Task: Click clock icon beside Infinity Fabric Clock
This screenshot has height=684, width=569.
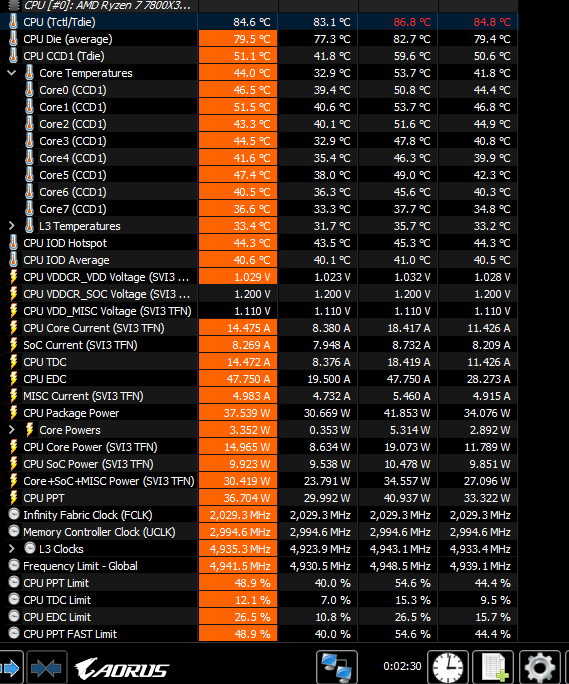Action: (x=14, y=514)
